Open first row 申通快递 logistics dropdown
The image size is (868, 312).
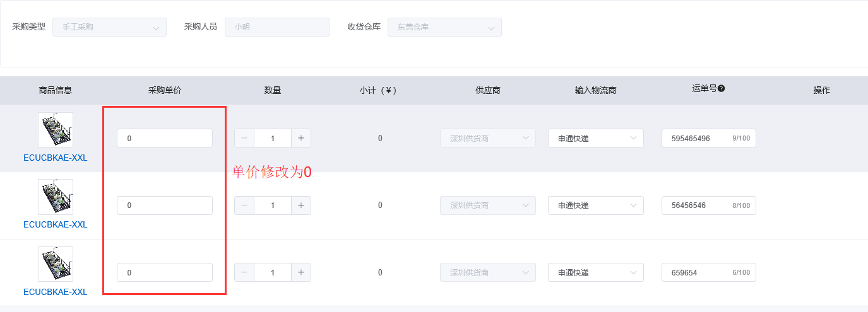[x=595, y=138]
